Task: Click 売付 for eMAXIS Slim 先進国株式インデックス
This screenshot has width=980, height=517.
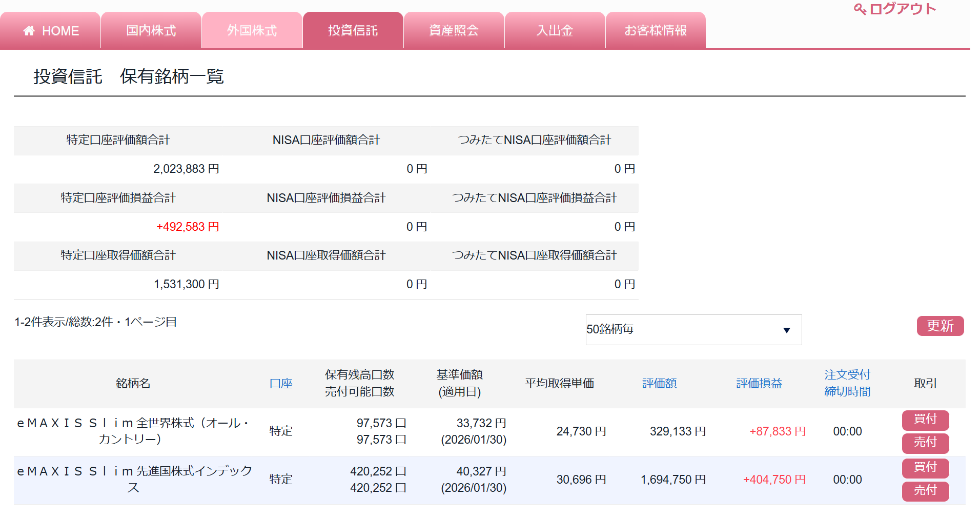Action: point(925,491)
